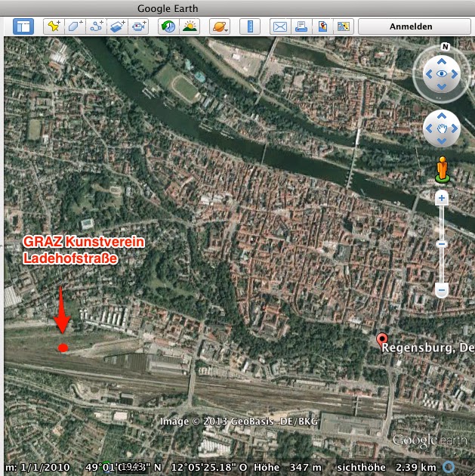The width and height of the screenshot is (475, 476).
Task: Open the planet selector dropdown
Action: pos(220,26)
